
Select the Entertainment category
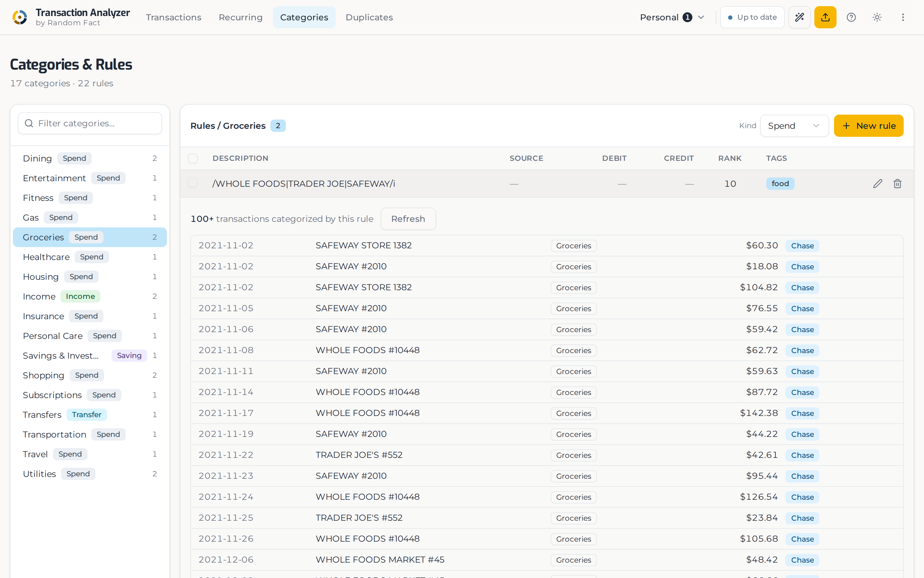tap(90, 178)
